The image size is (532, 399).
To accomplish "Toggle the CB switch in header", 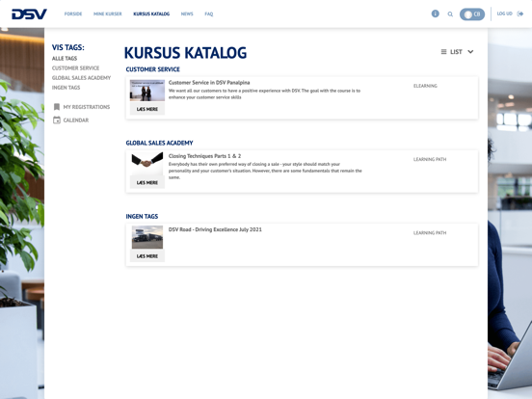I will pos(472,14).
